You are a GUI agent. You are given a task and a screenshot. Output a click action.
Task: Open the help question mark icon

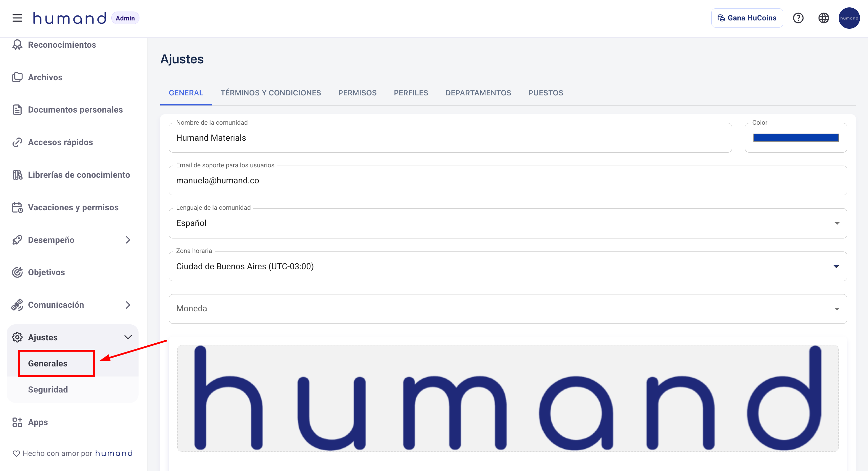point(798,18)
